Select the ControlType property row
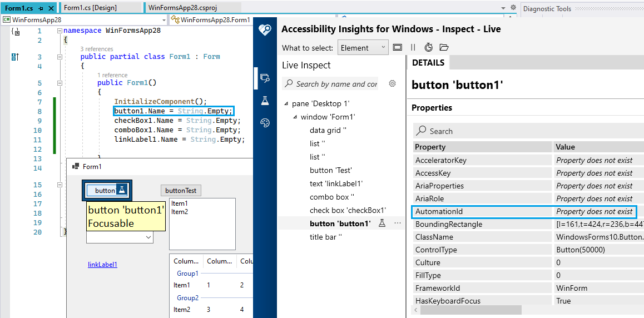The width and height of the screenshot is (644, 318). (528, 250)
